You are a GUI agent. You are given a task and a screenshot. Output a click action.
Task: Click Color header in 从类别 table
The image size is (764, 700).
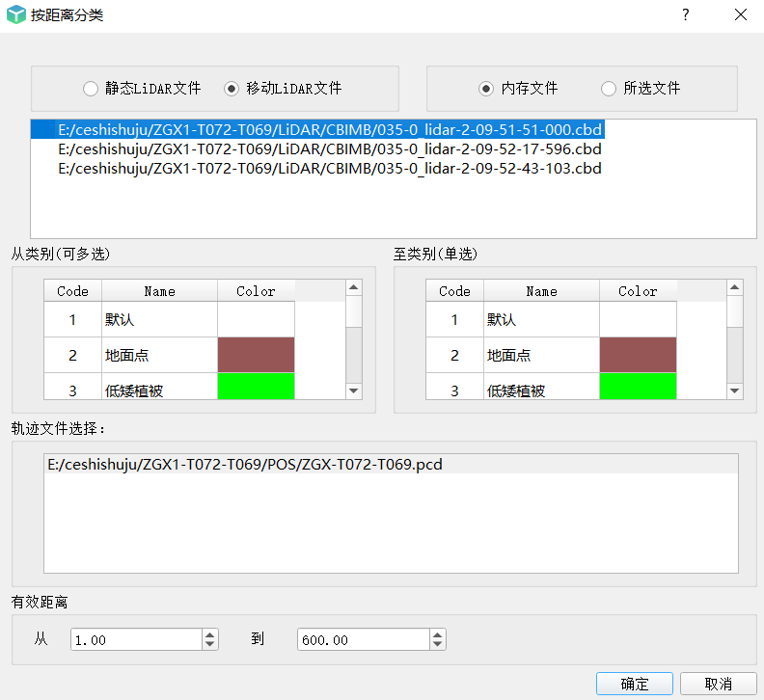pos(256,291)
